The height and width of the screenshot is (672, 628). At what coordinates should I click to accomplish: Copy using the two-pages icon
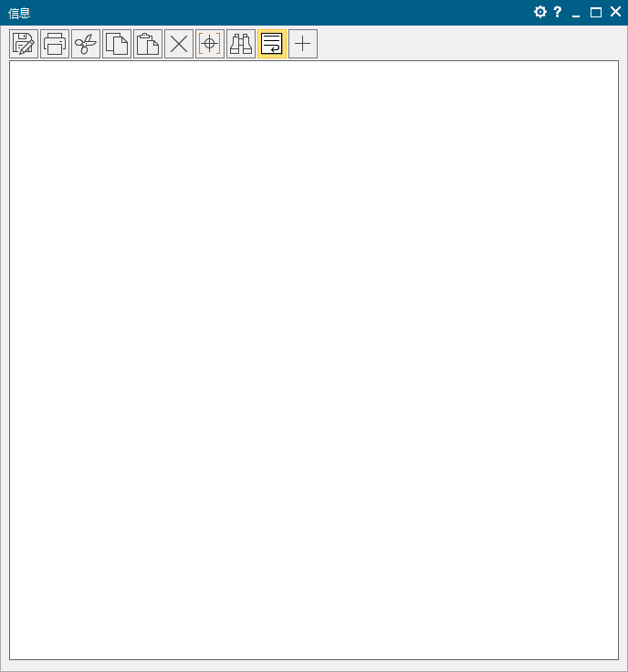117,44
